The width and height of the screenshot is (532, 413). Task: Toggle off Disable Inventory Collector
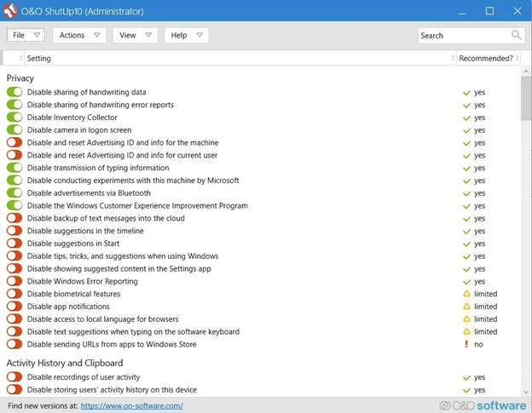tap(14, 118)
